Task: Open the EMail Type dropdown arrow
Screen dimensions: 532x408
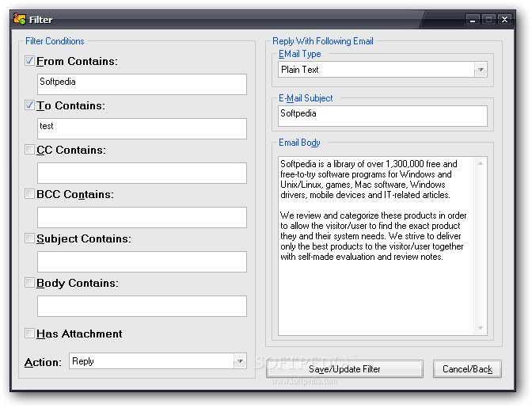Action: tap(481, 70)
